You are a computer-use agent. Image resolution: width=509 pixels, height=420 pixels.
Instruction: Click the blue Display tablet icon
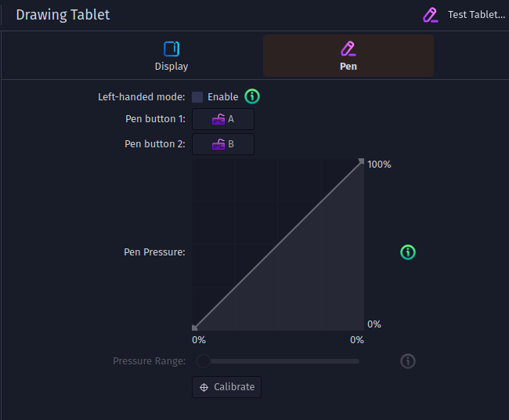171,49
